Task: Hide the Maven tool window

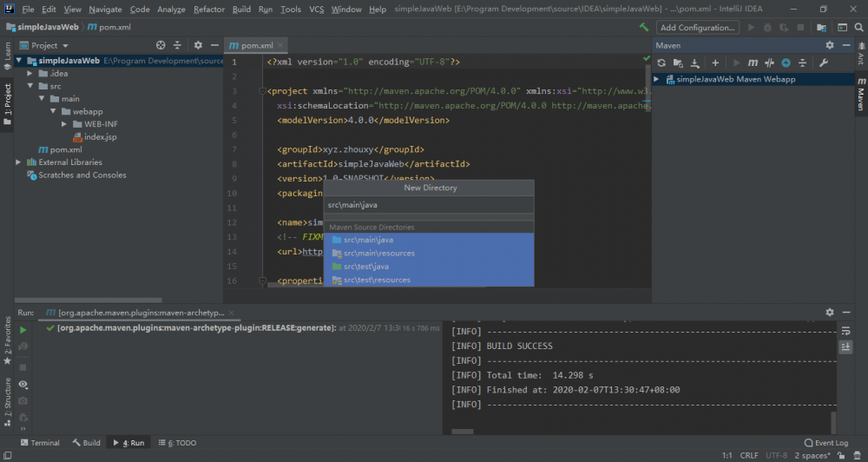Action: click(846, 45)
